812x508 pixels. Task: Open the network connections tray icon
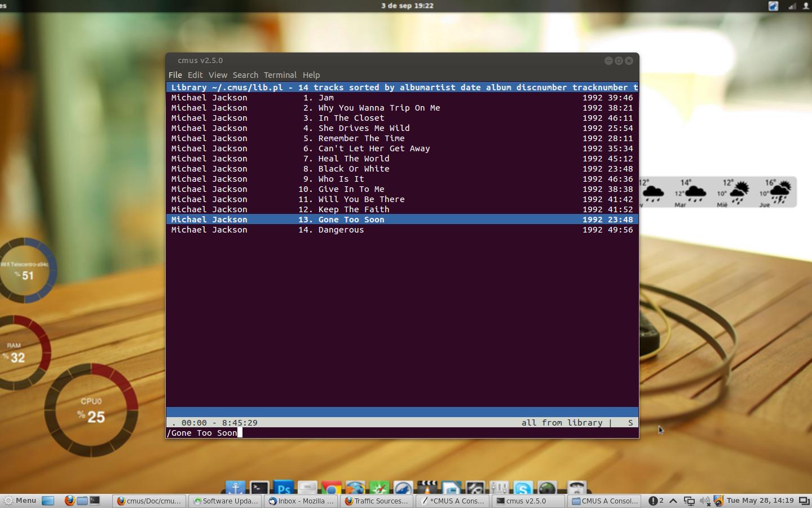pyautogui.click(x=689, y=501)
